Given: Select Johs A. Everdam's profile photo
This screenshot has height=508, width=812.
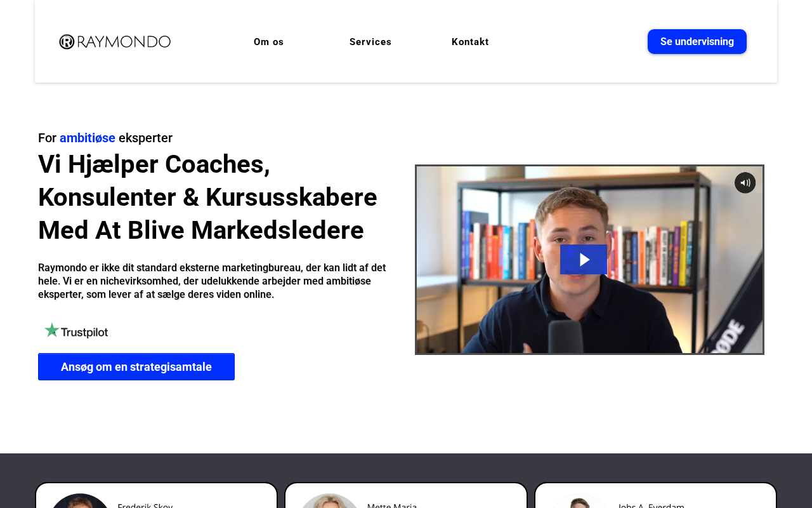Looking at the screenshot, I should [x=579, y=501].
